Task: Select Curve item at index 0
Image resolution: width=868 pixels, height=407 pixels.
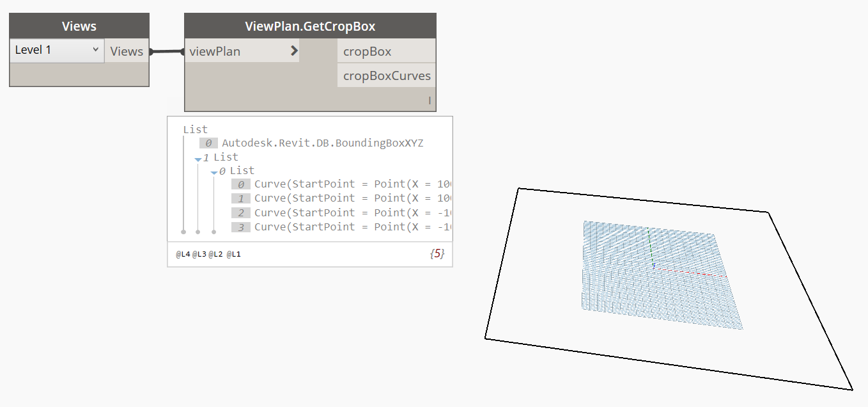Action: coord(352,184)
